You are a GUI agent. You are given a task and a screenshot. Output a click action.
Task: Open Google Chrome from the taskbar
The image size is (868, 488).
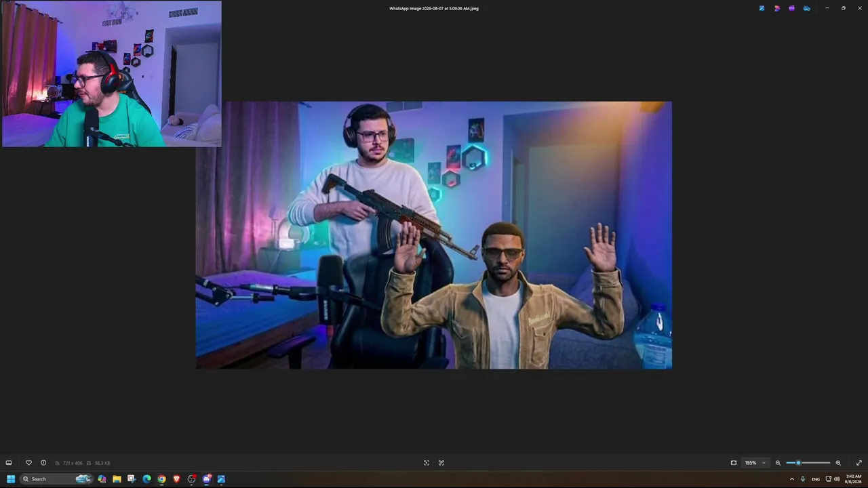click(161, 479)
